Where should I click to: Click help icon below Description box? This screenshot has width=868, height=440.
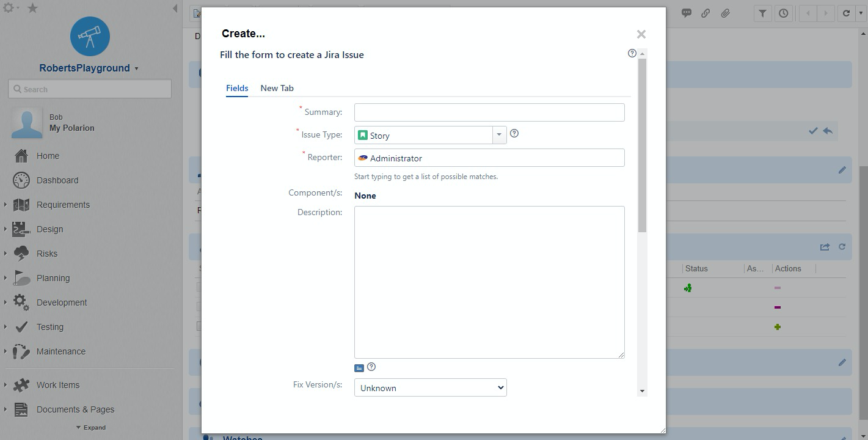pyautogui.click(x=371, y=367)
